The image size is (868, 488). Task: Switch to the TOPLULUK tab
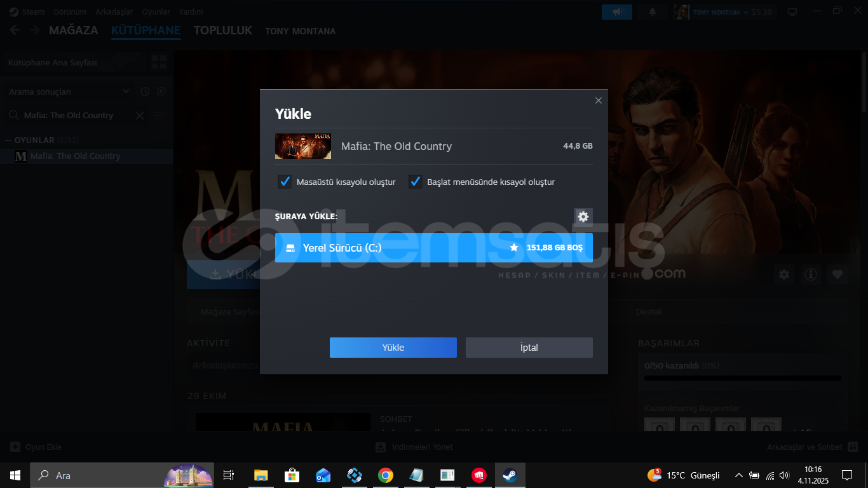point(223,30)
